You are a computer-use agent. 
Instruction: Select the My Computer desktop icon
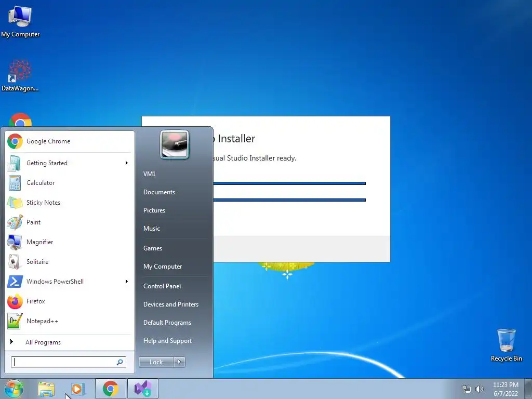point(20,22)
